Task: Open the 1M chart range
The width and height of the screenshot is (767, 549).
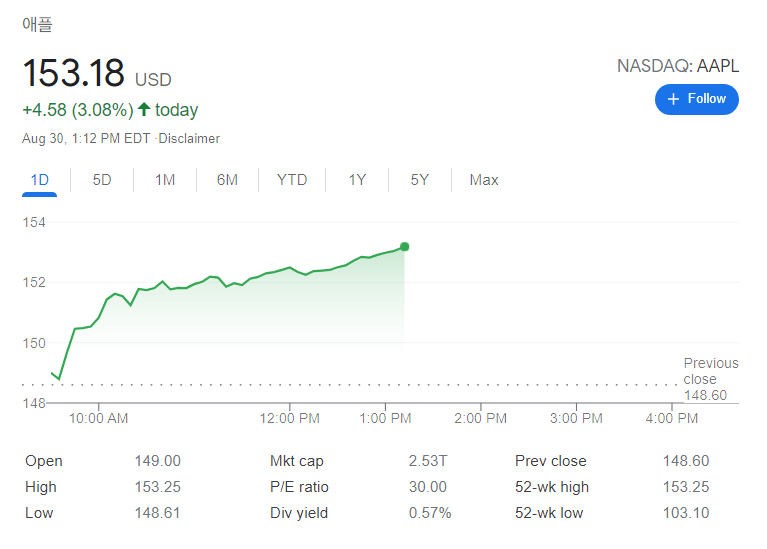Action: (165, 180)
